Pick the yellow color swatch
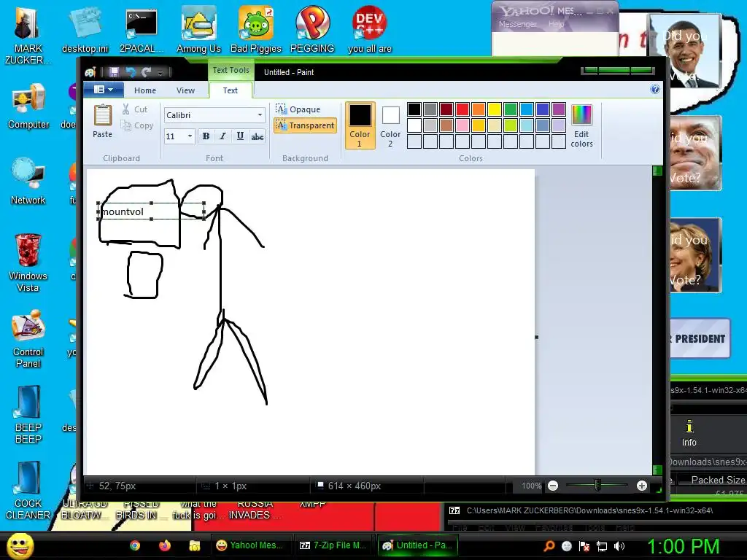 click(x=494, y=109)
